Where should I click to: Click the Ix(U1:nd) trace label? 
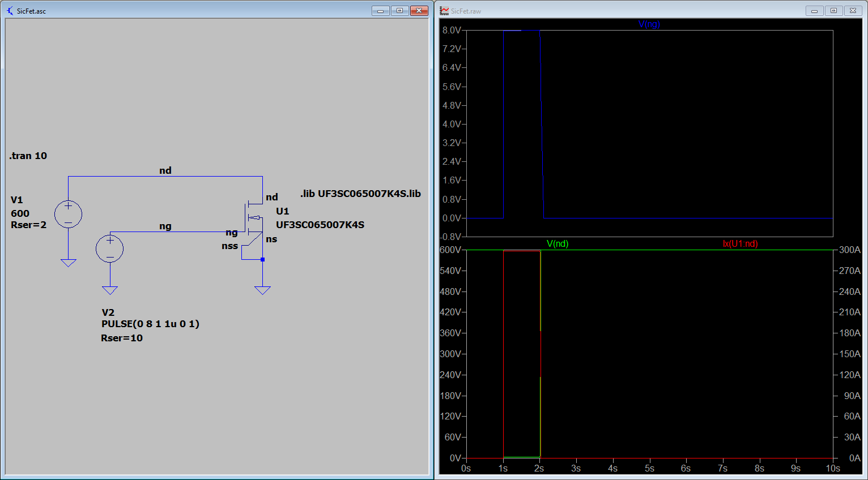741,243
